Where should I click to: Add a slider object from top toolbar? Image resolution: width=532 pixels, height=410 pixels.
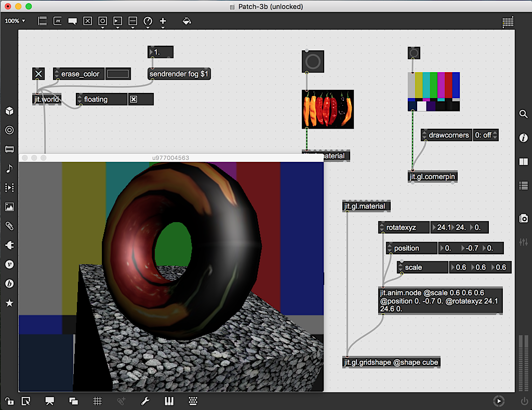point(132,21)
